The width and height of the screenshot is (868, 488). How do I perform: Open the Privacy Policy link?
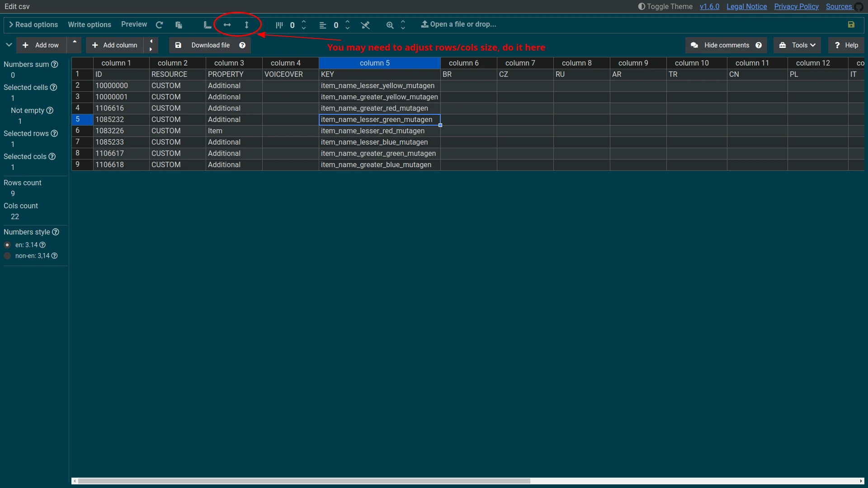(796, 6)
